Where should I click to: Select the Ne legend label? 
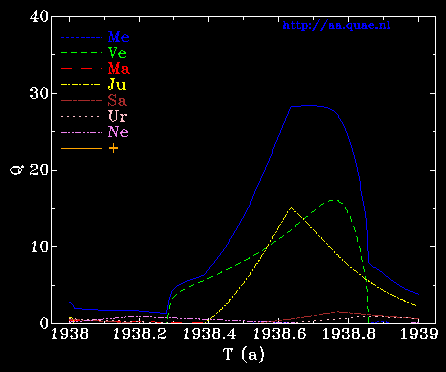point(118,132)
